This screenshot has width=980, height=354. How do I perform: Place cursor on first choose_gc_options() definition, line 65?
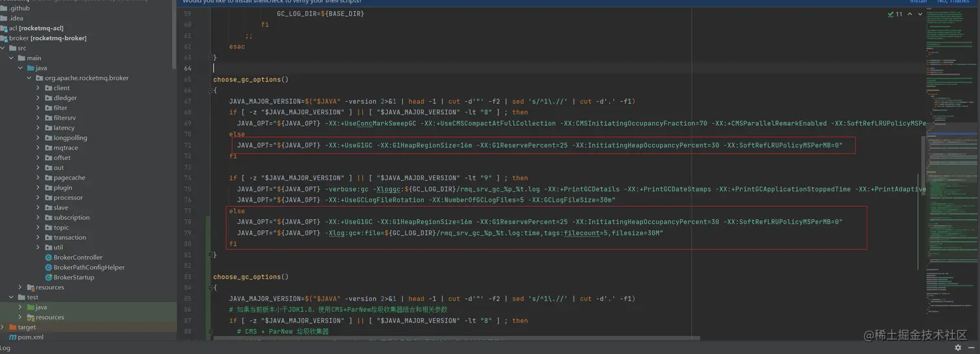(x=251, y=80)
